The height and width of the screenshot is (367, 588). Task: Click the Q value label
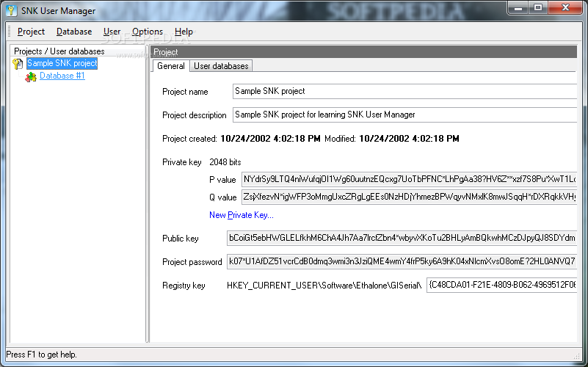(x=222, y=197)
